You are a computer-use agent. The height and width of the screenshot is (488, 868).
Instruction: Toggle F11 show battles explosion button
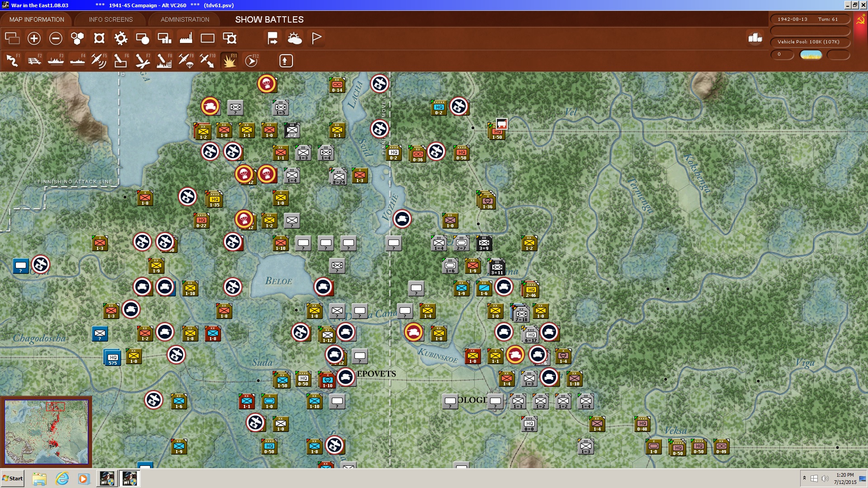click(x=229, y=61)
